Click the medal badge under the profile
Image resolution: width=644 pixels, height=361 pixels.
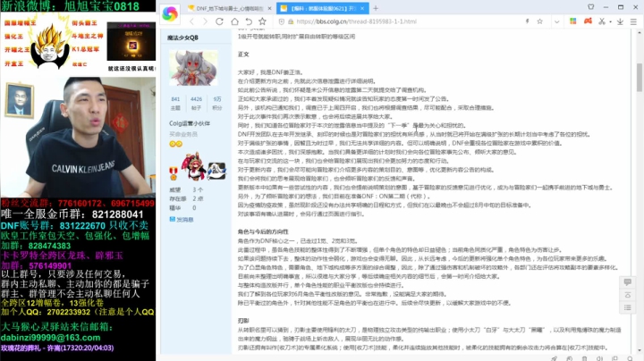(174, 173)
